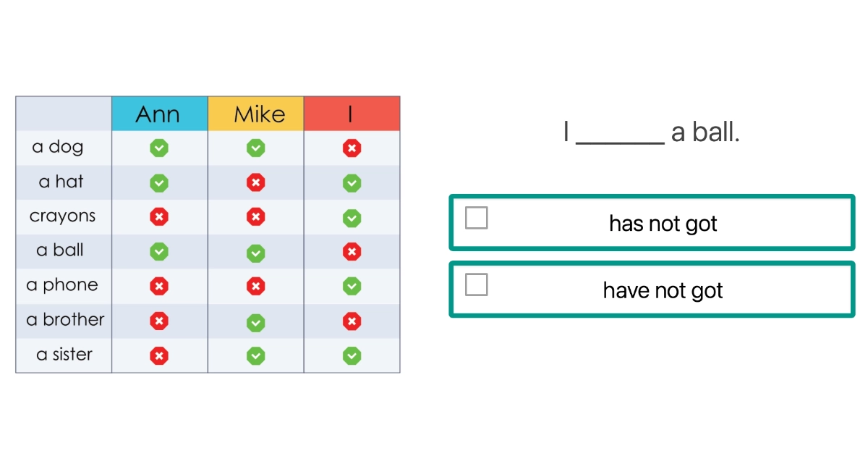Click the I column green check for a phone
Viewport: 868px width, 456px height.
352,287
